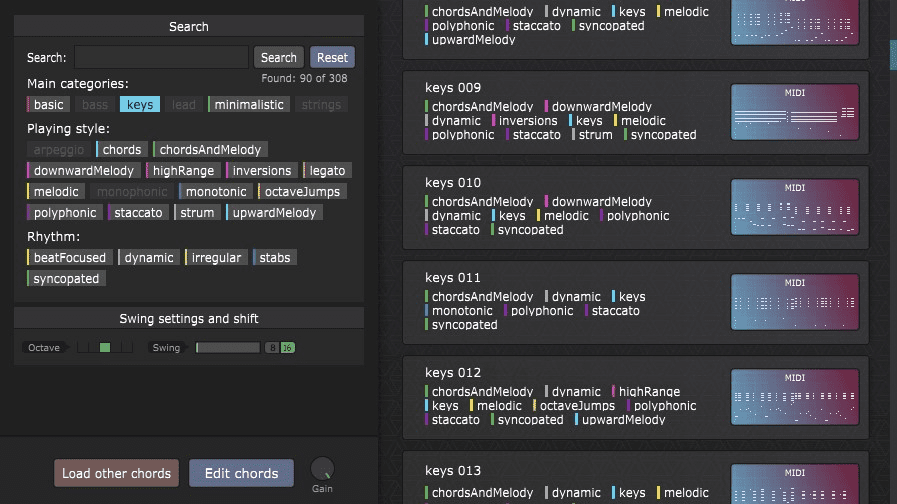
Task: Select the legato playing style filter
Action: 327,170
